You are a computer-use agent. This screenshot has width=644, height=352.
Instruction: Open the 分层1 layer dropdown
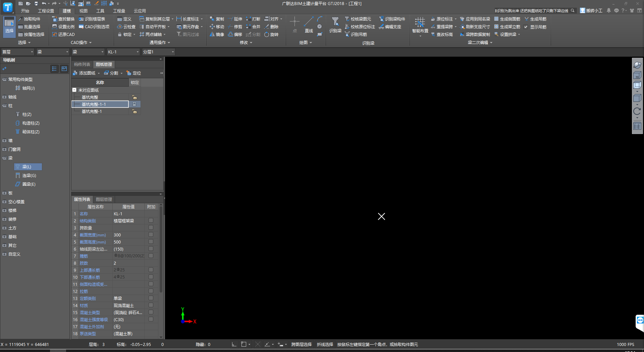(159, 52)
